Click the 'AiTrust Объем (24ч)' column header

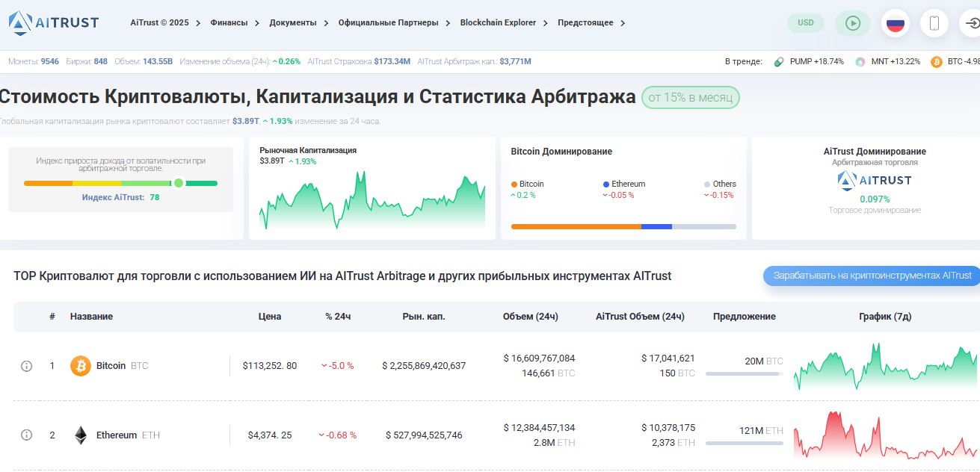click(x=640, y=317)
